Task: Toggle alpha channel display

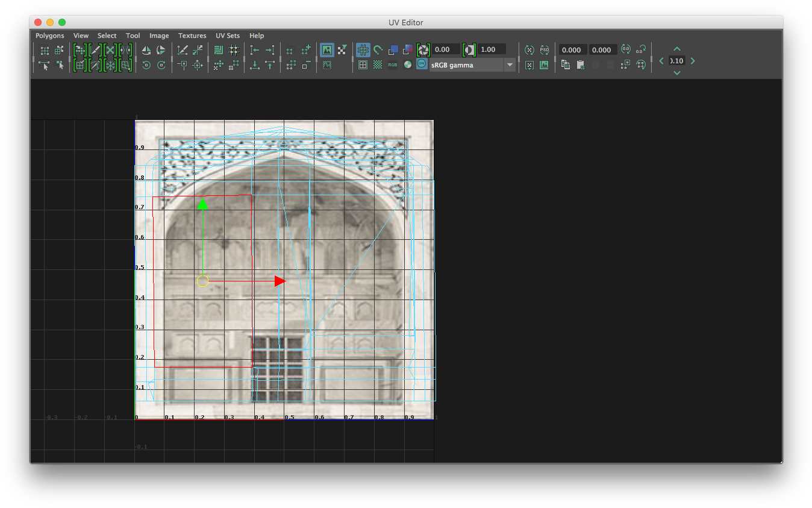Action: (x=407, y=65)
